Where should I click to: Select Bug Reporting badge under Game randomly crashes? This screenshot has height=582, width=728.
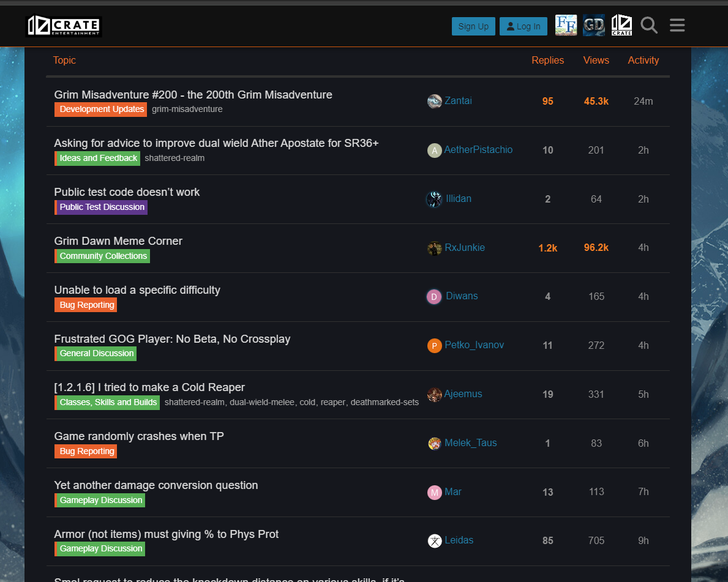[x=86, y=451]
